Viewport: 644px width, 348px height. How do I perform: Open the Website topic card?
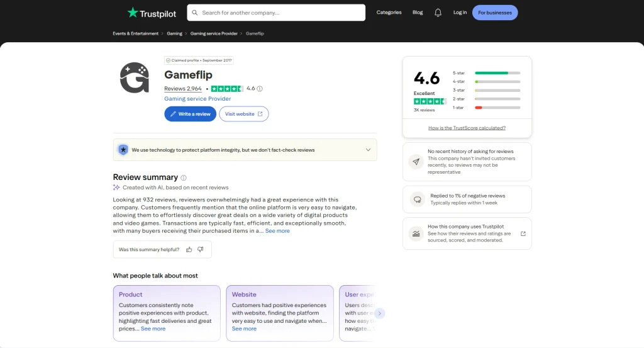coord(280,313)
